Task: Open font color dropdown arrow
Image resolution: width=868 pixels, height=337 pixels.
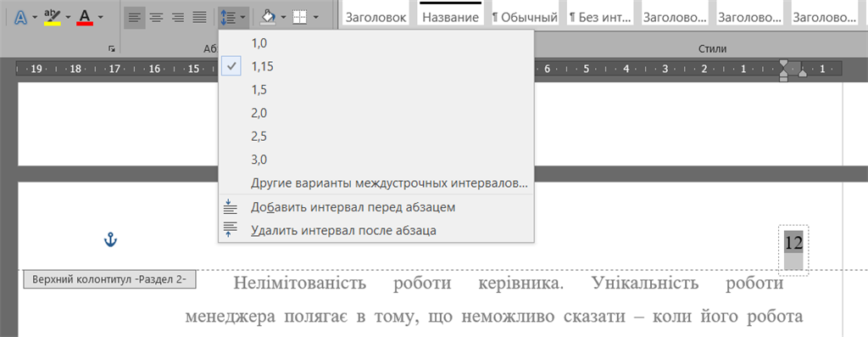Action: (100, 17)
